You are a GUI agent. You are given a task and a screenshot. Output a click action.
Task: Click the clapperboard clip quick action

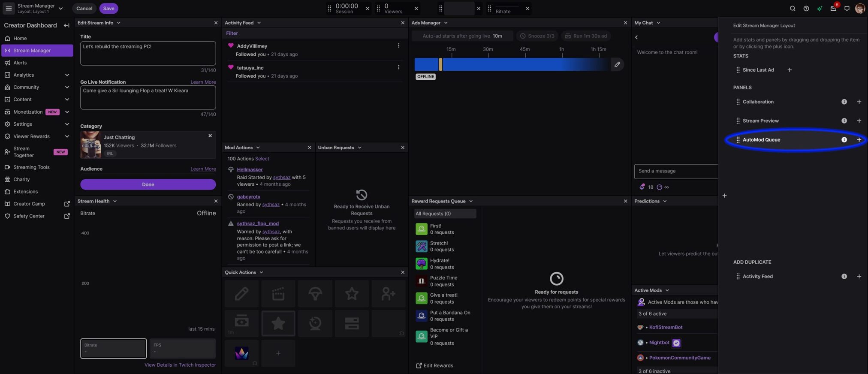pos(278,294)
